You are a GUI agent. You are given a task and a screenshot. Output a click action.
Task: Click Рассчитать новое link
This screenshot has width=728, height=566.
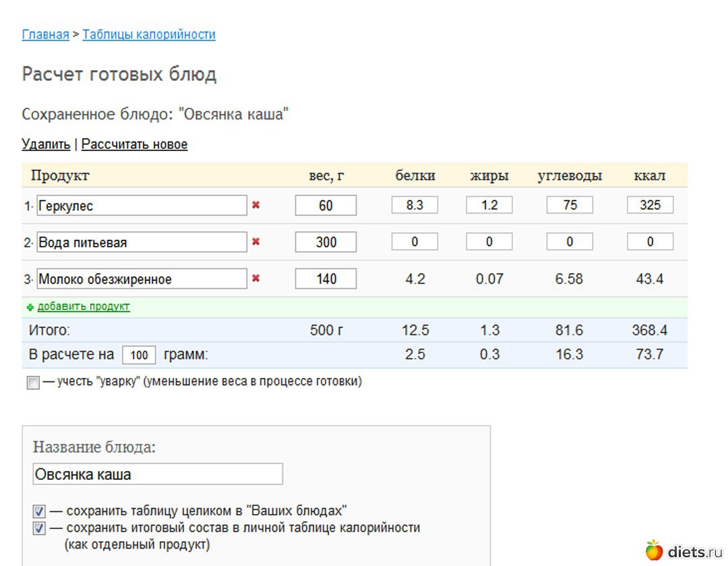tap(134, 144)
